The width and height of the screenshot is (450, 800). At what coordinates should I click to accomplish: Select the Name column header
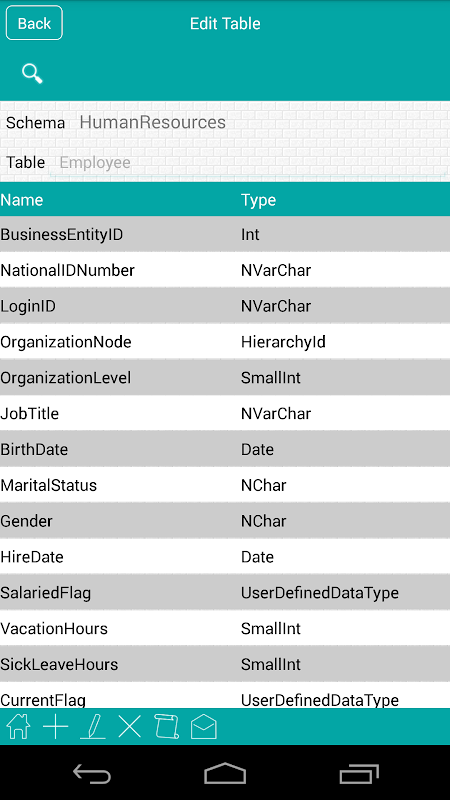(22, 200)
